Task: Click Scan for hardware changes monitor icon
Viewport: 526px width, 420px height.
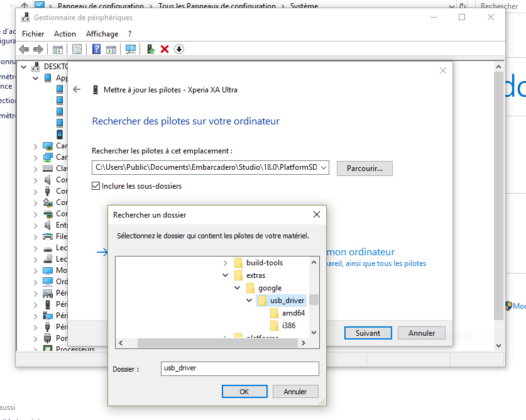Action: (x=131, y=49)
